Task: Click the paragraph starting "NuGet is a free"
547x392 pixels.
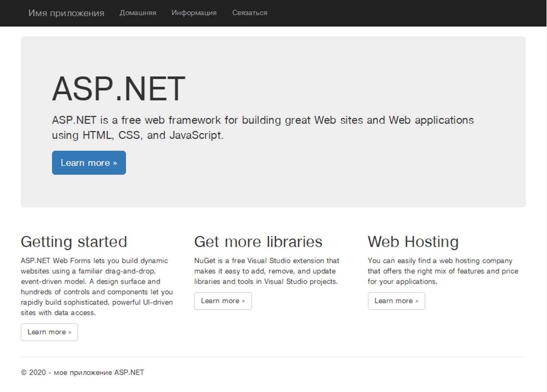Action: pyautogui.click(x=267, y=271)
